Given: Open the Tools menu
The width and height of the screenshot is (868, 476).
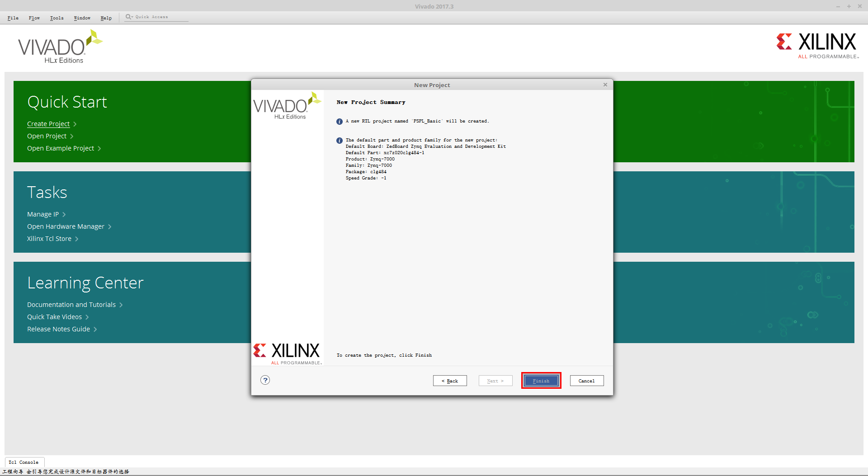Looking at the screenshot, I should pos(57,18).
